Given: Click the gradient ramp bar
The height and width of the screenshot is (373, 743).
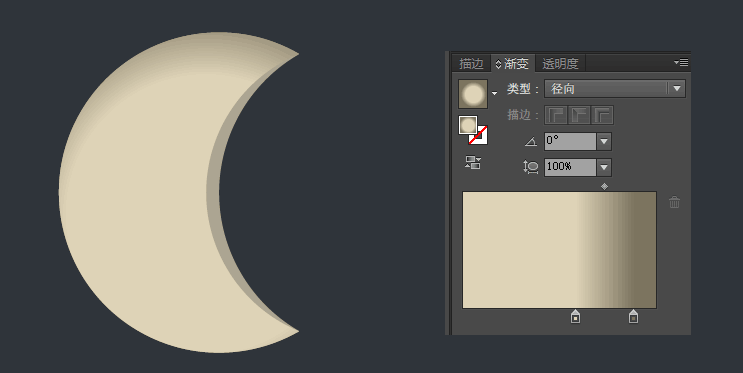Looking at the screenshot, I should (x=559, y=250).
